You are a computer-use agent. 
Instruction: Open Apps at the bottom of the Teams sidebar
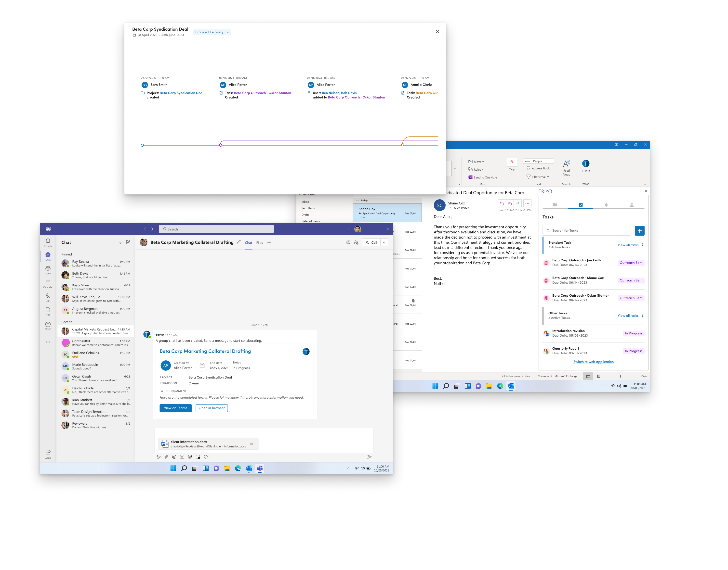point(48,454)
